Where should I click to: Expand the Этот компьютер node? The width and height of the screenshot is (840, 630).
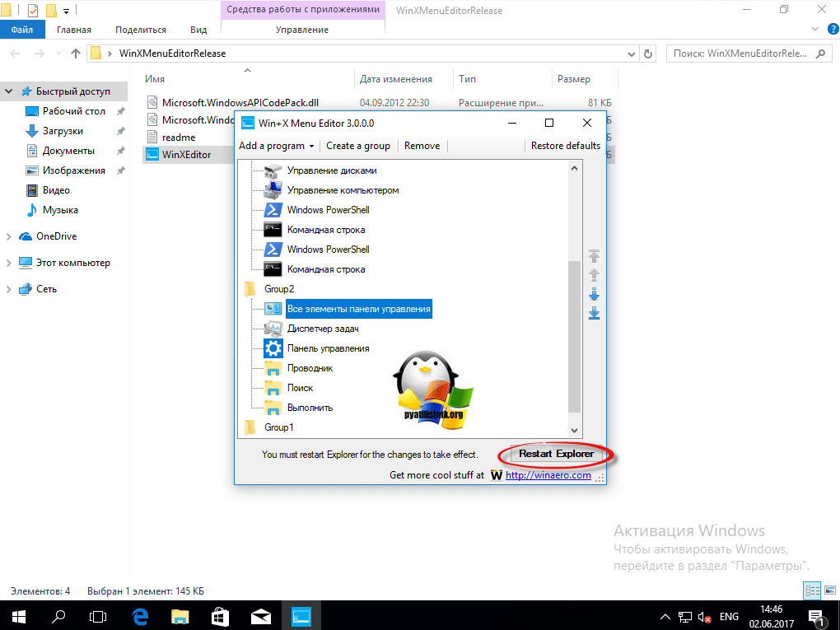[9, 263]
